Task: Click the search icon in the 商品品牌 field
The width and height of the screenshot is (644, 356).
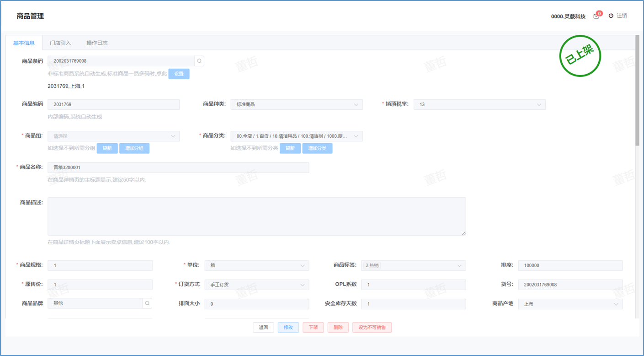Action: [x=147, y=303]
